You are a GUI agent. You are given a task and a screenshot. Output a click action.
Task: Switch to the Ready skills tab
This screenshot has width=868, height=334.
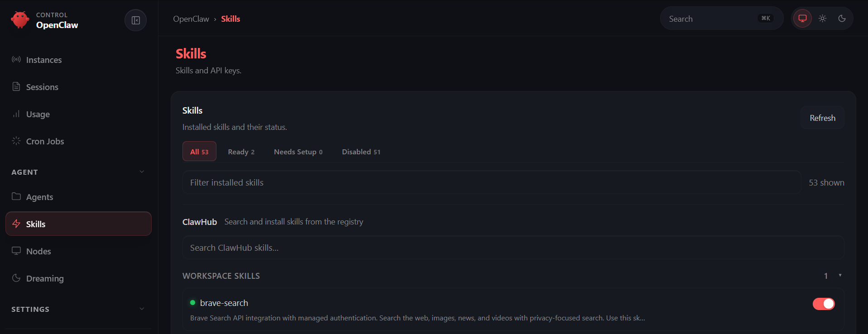[x=241, y=152]
